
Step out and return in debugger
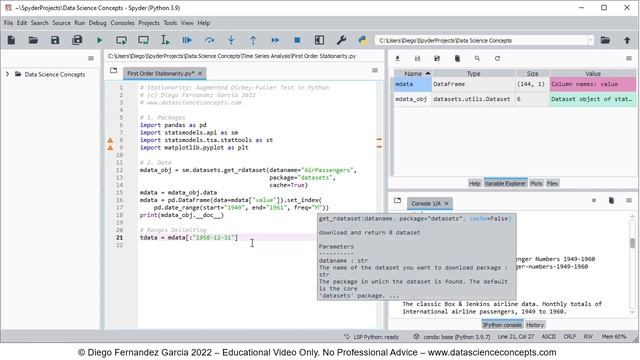click(253, 40)
